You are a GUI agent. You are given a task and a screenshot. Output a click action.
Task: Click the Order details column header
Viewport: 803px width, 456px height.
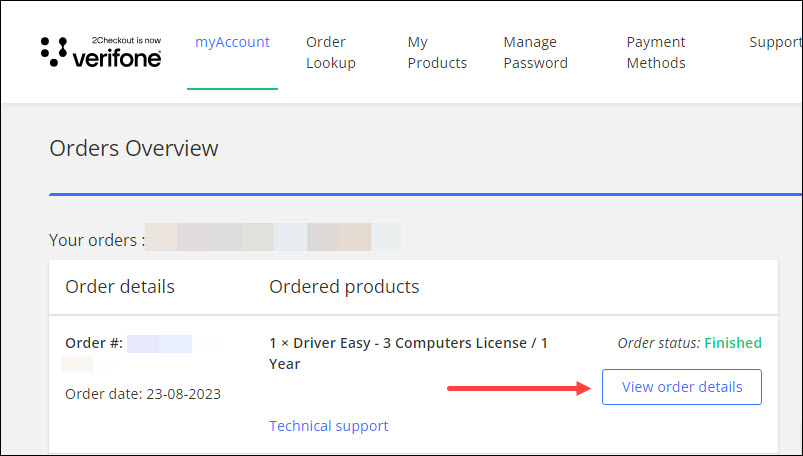[x=120, y=287]
